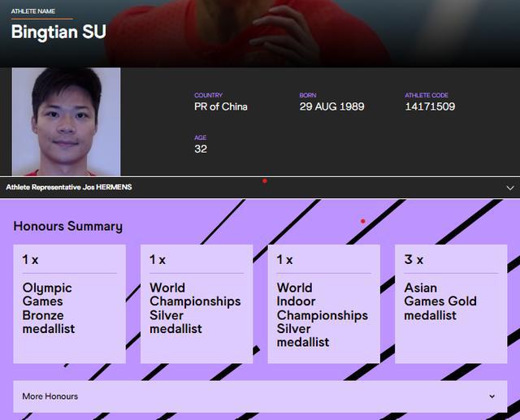This screenshot has height=420, width=520.
Task: Click the ATHLETE NAME label
Action: click(33, 11)
